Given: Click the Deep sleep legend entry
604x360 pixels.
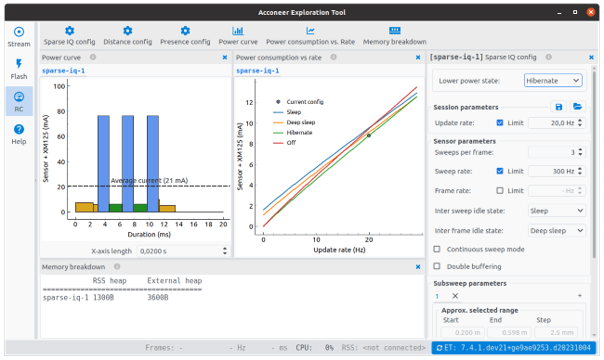Looking at the screenshot, I should pyautogui.click(x=294, y=122).
